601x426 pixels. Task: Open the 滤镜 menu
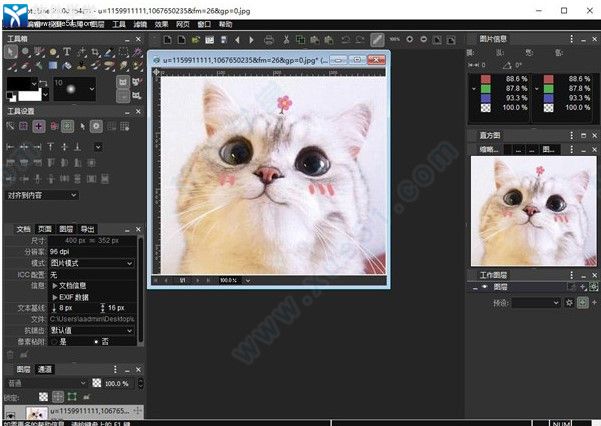[x=140, y=24]
